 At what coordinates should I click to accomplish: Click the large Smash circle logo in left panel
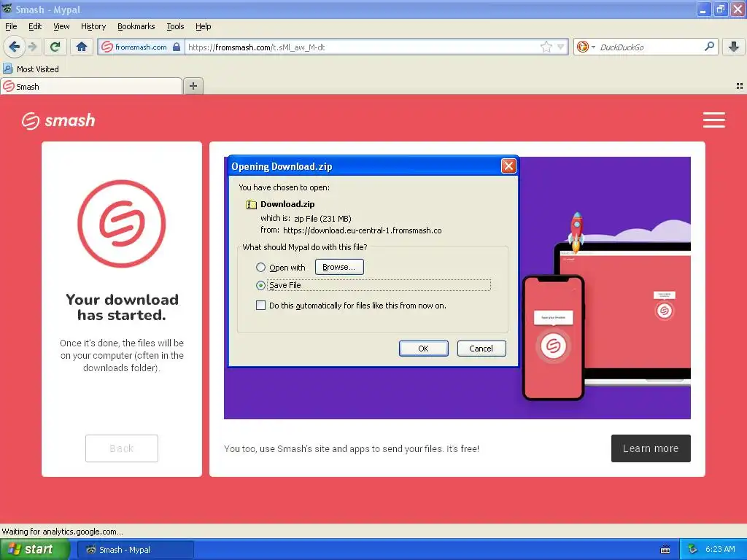[x=122, y=223]
